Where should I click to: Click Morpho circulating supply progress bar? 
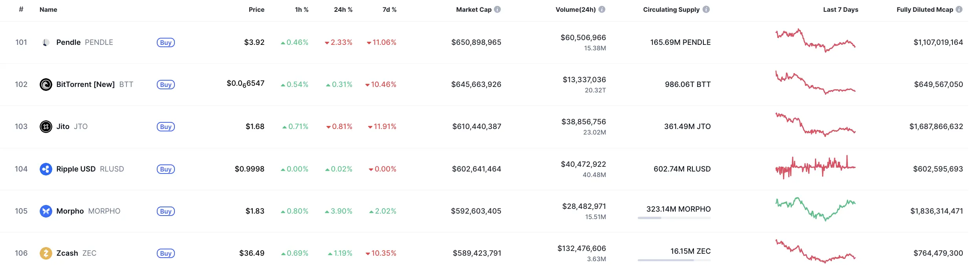point(674,218)
